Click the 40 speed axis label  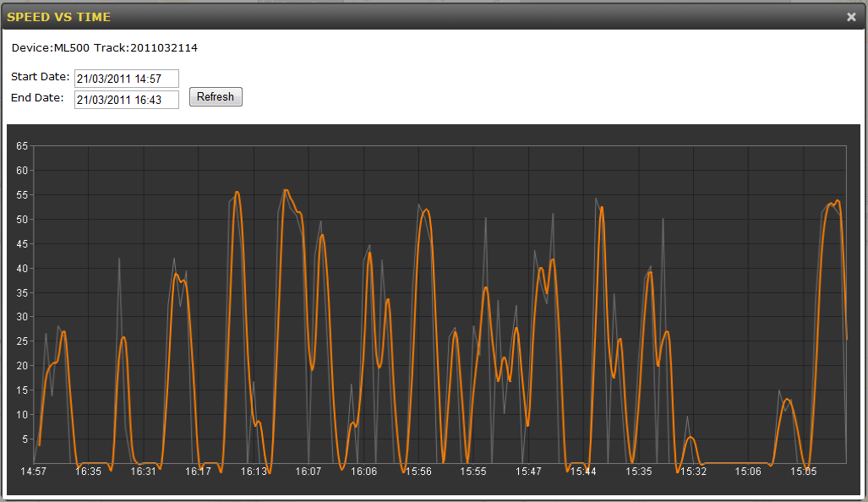coord(22,269)
